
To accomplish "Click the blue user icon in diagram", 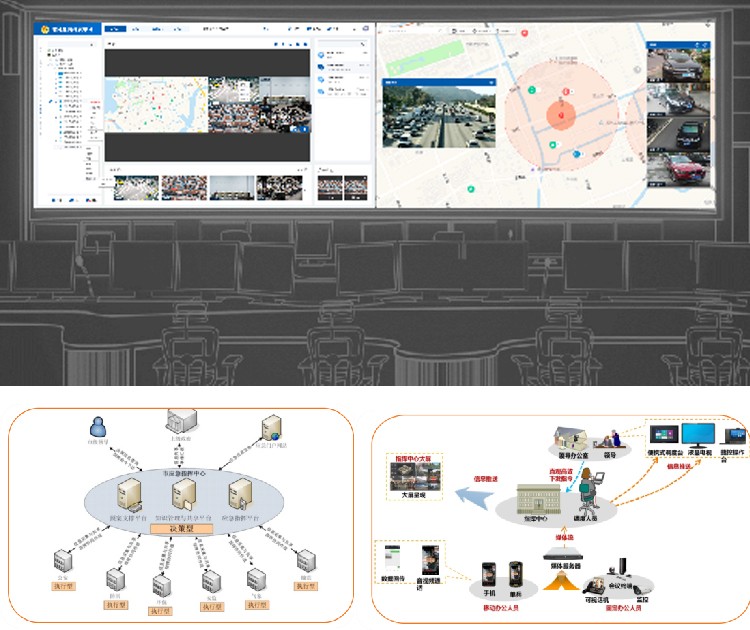I will click(99, 426).
